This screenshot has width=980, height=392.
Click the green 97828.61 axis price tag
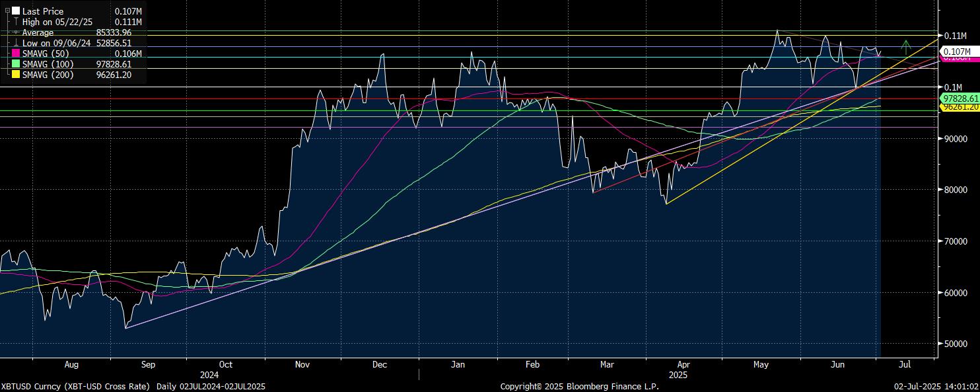[960, 98]
